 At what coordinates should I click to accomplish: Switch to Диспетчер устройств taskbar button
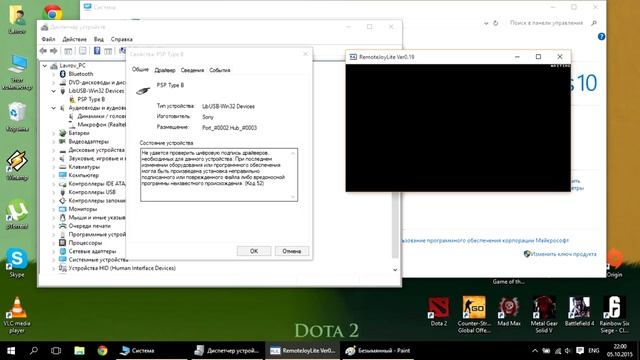(227, 351)
